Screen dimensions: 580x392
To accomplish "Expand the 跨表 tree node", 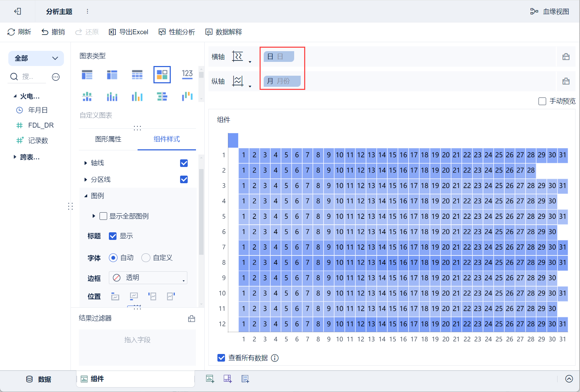I will coord(15,157).
